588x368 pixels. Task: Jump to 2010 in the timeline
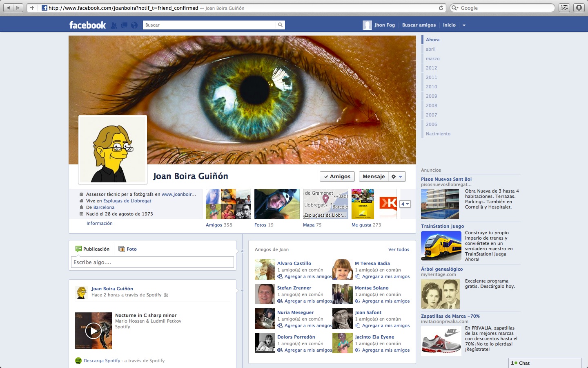431,87
